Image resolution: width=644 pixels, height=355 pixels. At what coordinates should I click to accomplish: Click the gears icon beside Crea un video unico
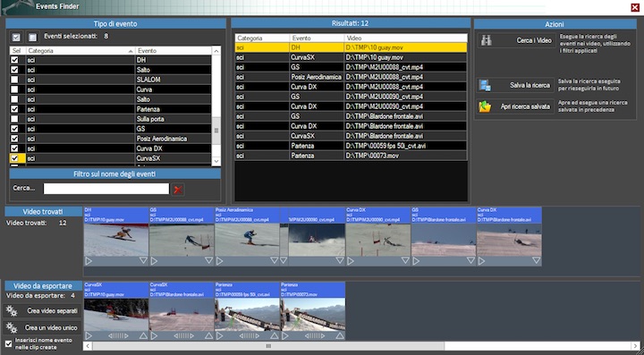(12, 327)
